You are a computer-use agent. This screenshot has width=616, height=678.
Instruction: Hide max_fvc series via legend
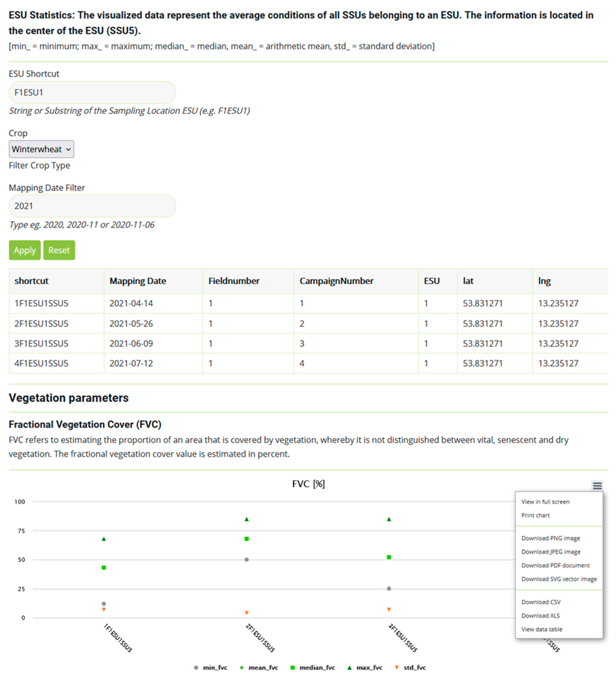(369, 668)
